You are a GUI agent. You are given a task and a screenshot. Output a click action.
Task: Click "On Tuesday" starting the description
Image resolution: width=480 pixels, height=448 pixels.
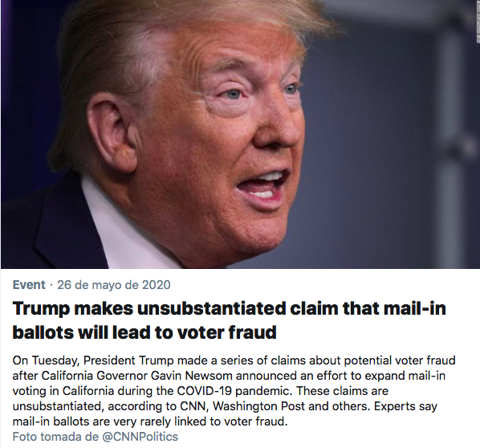click(46, 360)
